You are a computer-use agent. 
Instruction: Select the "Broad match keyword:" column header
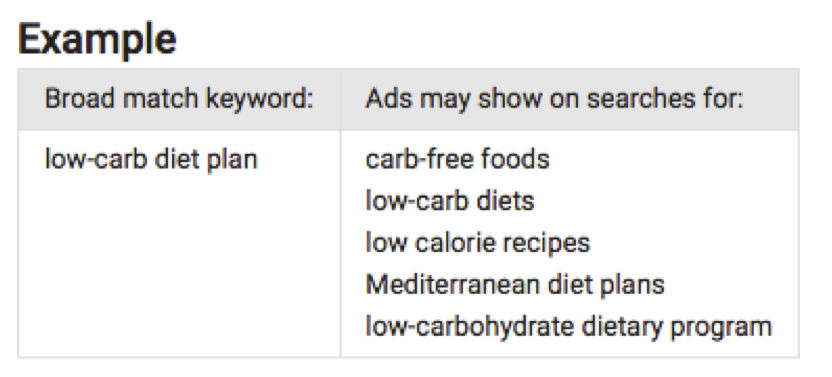point(179,99)
